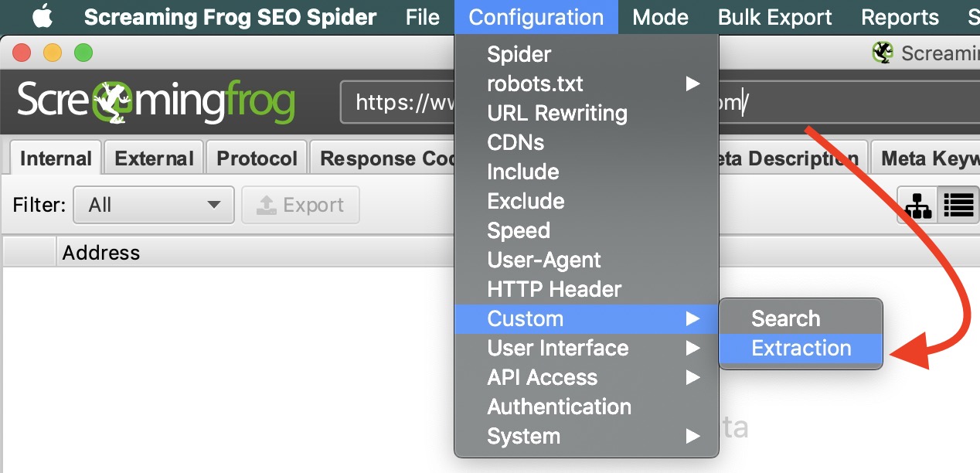Activate the list view toggle button
Screen dimensions: 980x473
(958, 205)
